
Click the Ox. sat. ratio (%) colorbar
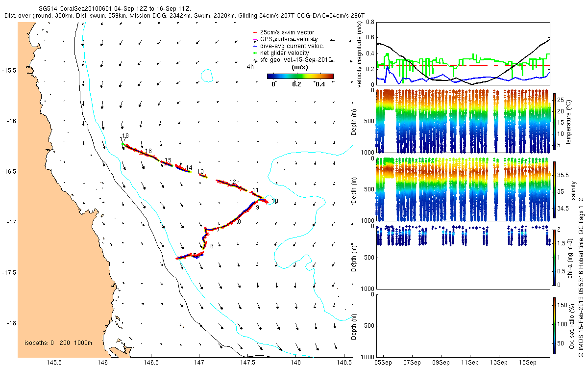(x=554, y=325)
